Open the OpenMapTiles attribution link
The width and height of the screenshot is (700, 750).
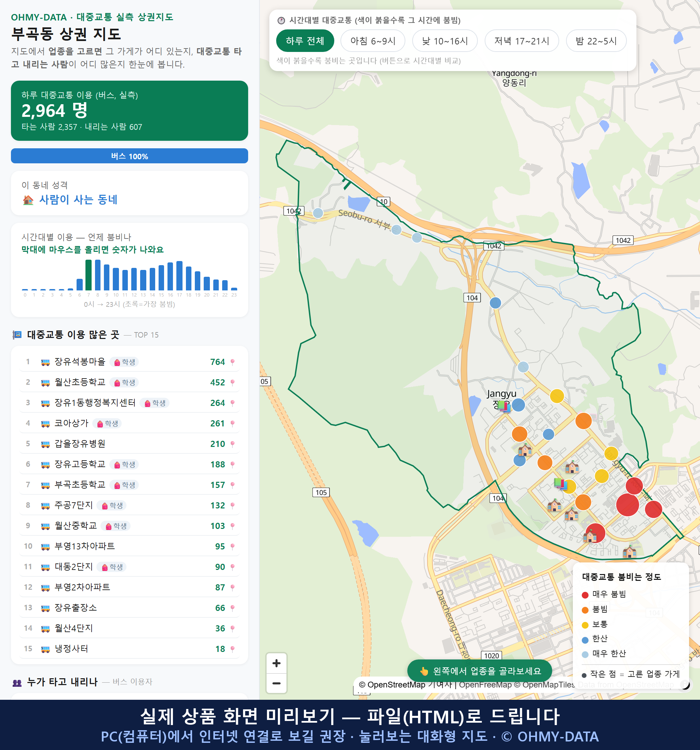(545, 685)
